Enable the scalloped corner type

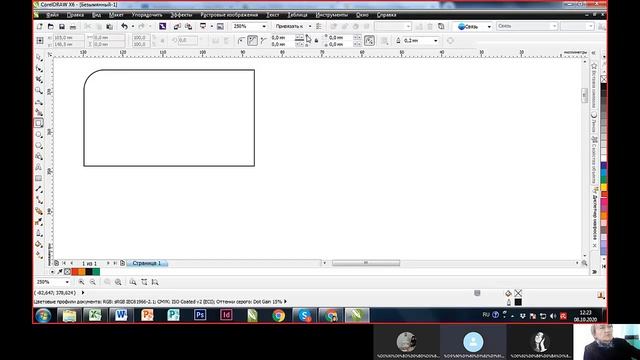click(252, 40)
